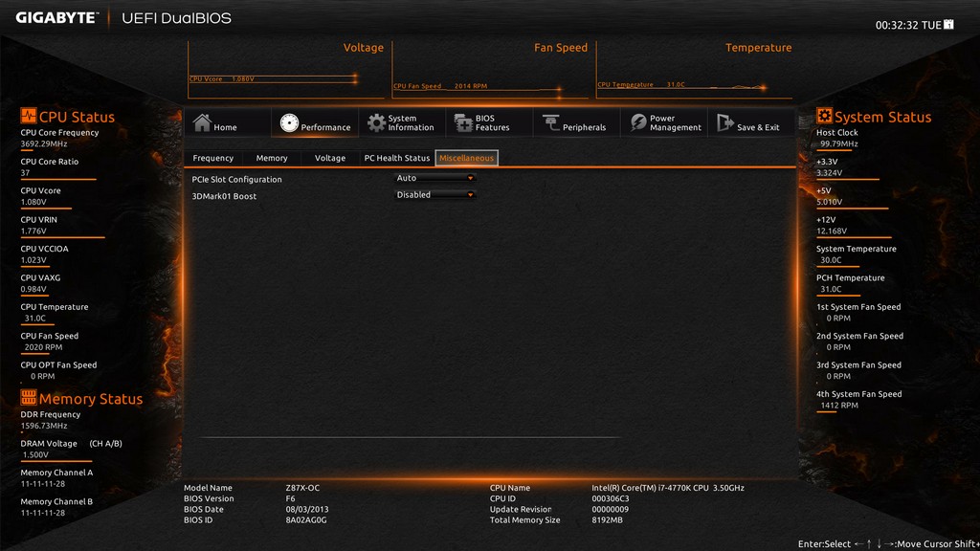Click the Fan Speed graph heading
The height and width of the screenshot is (551, 980).
click(561, 48)
